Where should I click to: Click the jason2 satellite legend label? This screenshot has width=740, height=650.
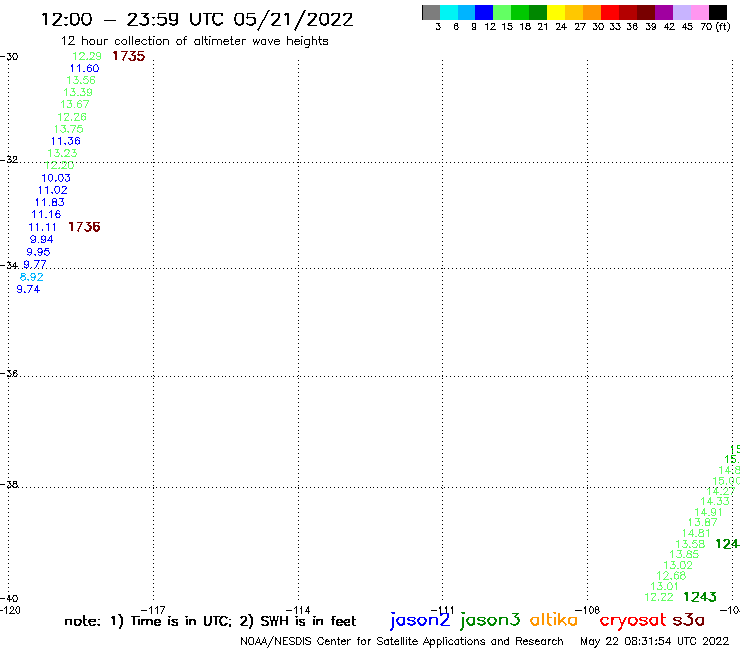420,620
